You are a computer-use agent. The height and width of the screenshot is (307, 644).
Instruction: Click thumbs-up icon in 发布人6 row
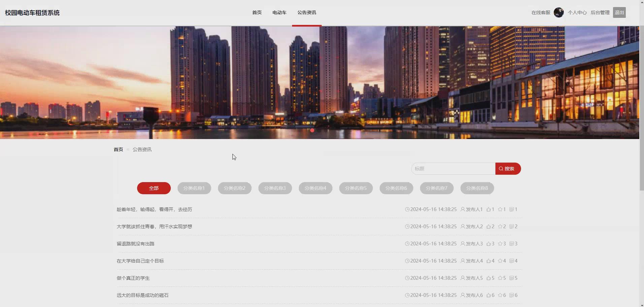click(488, 295)
